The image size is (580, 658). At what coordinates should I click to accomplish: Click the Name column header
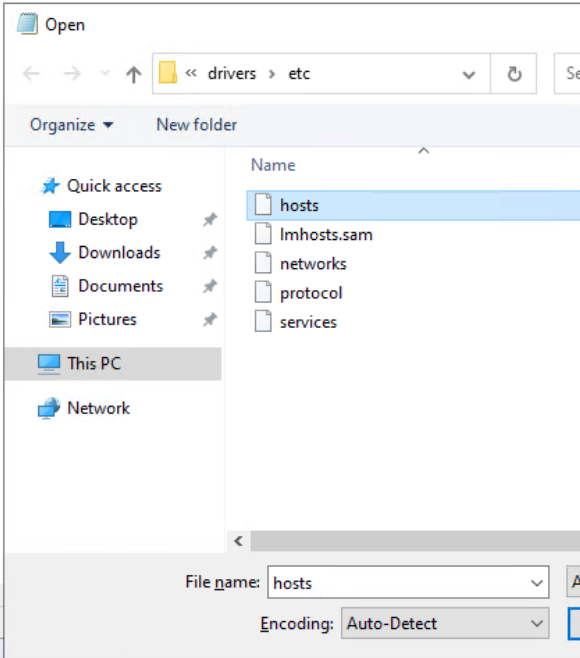[x=273, y=165]
